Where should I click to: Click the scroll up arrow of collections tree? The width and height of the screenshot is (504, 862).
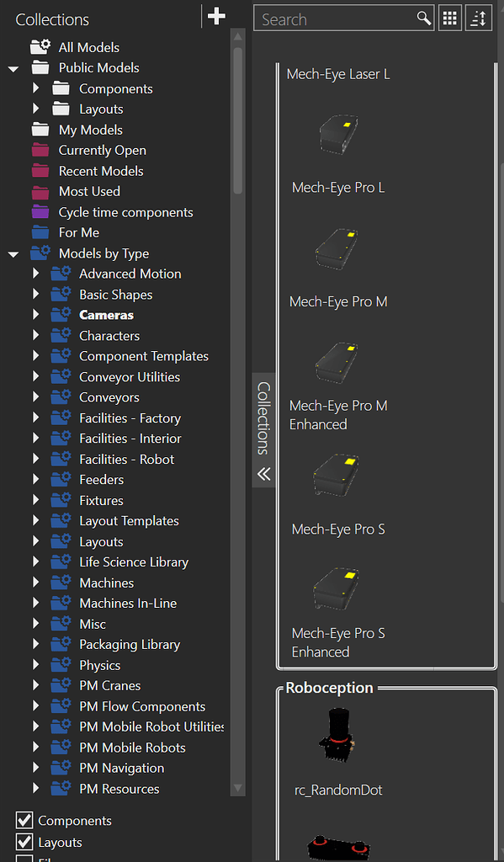238,37
